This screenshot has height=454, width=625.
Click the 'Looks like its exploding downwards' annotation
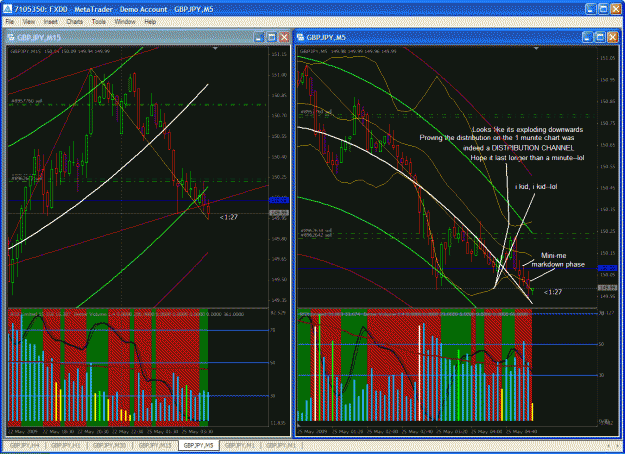(527, 130)
